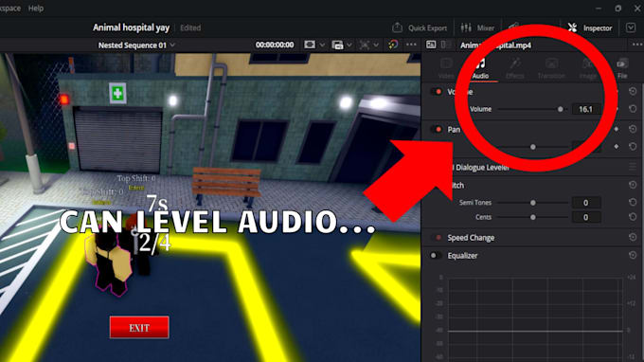Open the Mixer panel icon
The image size is (644, 362).
pos(466,27)
